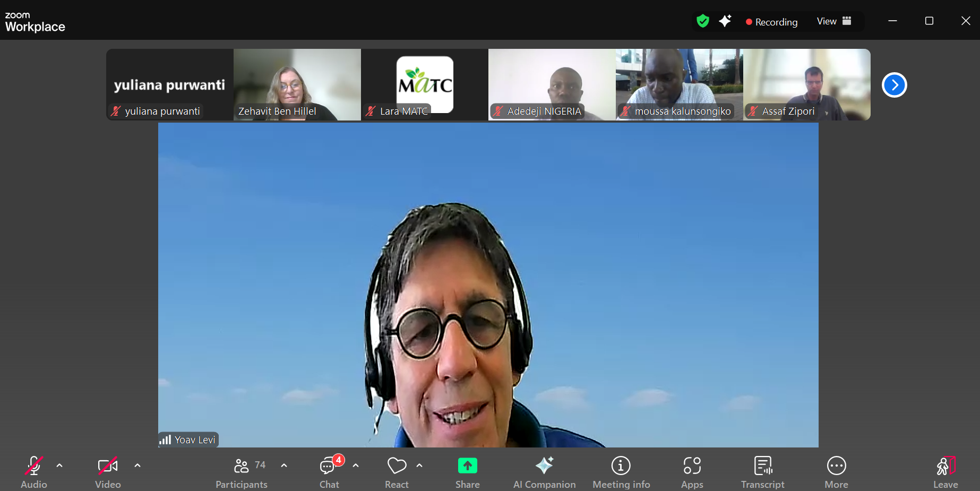Expand the Participants options arrow
This screenshot has height=491, width=980.
284,466
